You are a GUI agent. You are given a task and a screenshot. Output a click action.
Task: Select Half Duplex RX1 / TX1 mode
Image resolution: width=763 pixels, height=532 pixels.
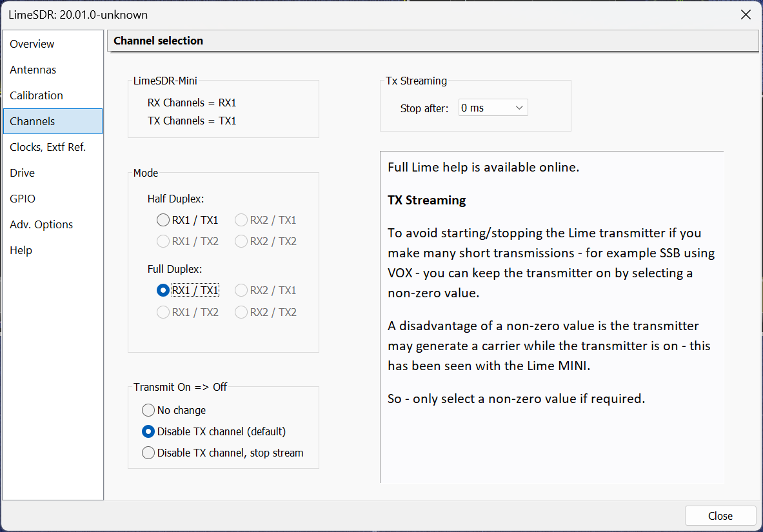163,220
